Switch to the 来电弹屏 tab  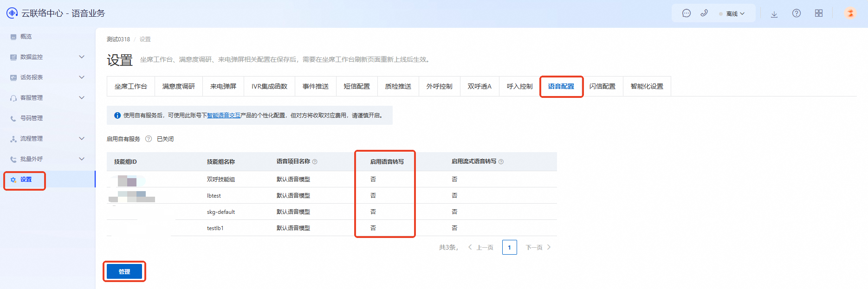click(223, 86)
